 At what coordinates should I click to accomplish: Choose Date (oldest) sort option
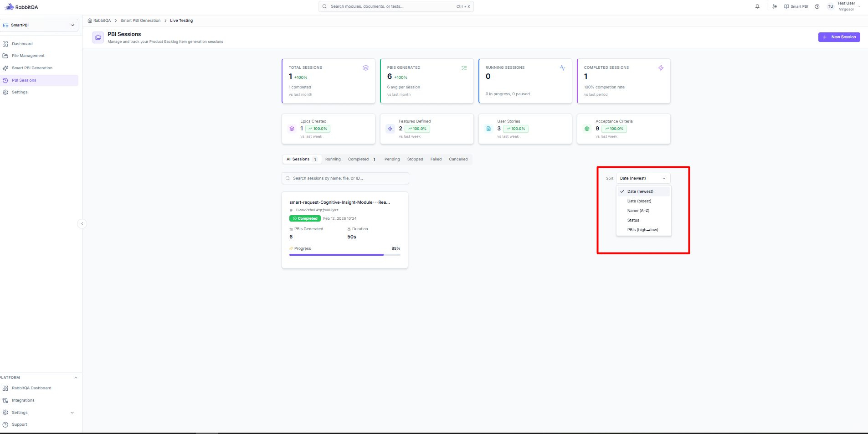pos(643,201)
